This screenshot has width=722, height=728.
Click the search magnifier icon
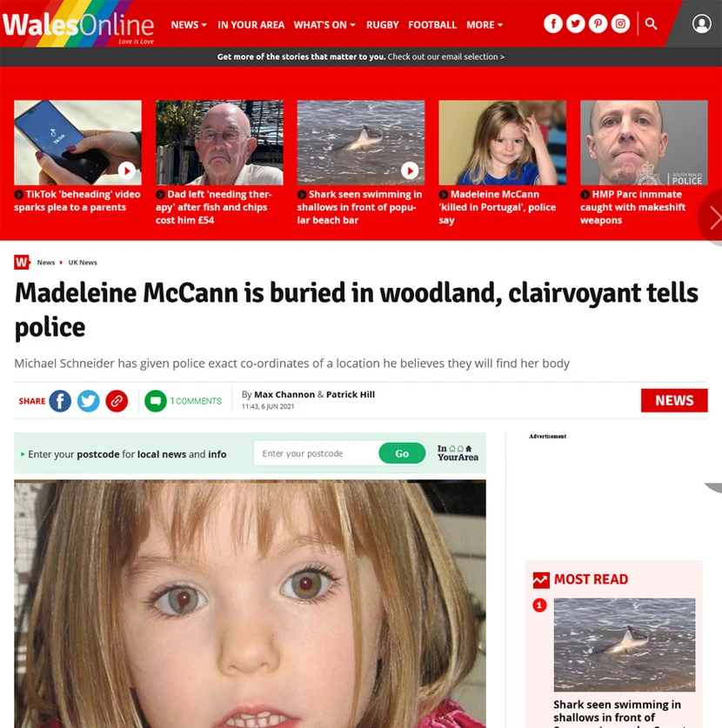click(x=651, y=23)
